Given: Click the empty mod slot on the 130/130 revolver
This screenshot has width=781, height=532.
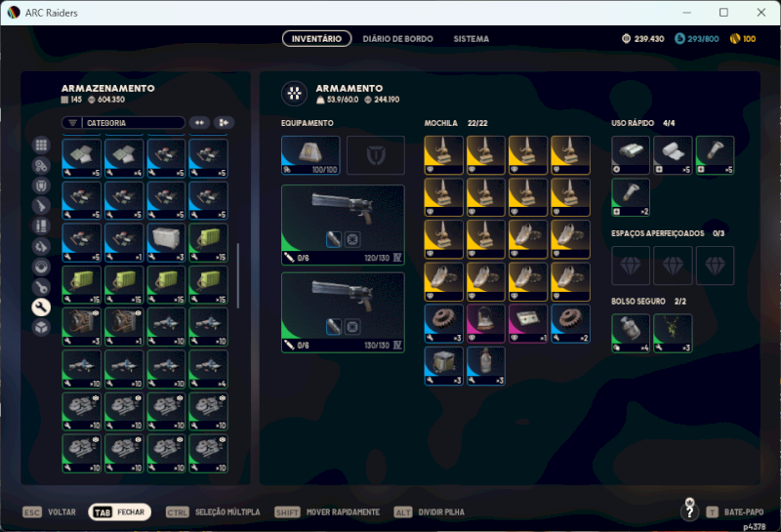Looking at the screenshot, I should (x=352, y=327).
